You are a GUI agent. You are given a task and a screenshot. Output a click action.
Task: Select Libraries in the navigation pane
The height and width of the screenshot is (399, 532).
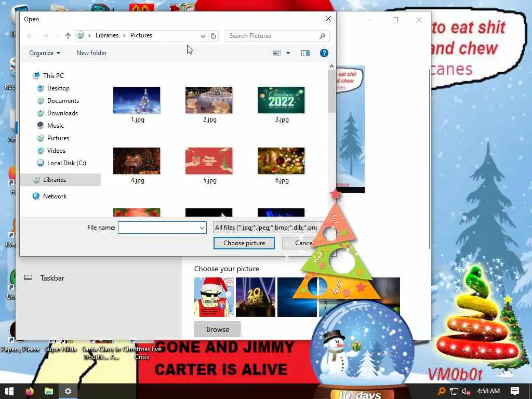click(54, 180)
